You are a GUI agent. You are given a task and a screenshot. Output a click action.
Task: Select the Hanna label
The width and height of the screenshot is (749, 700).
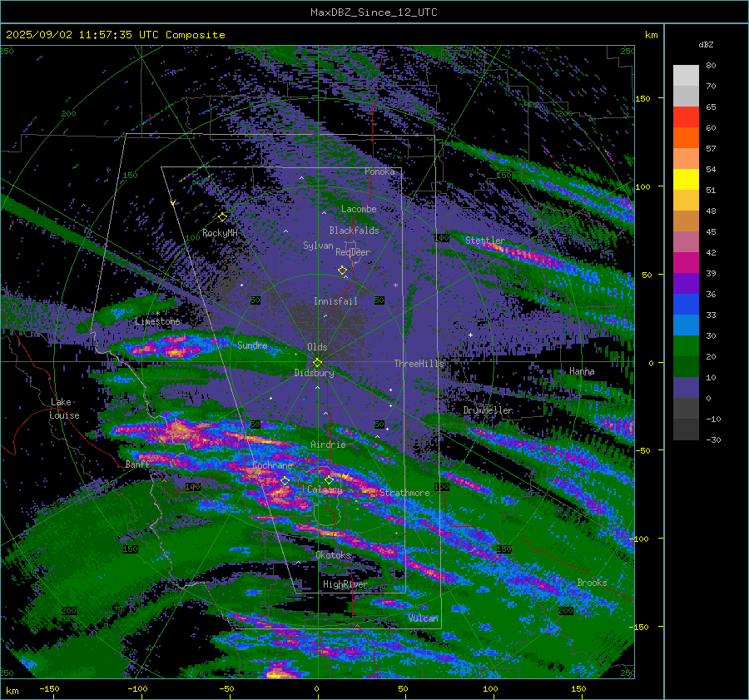tap(582, 371)
